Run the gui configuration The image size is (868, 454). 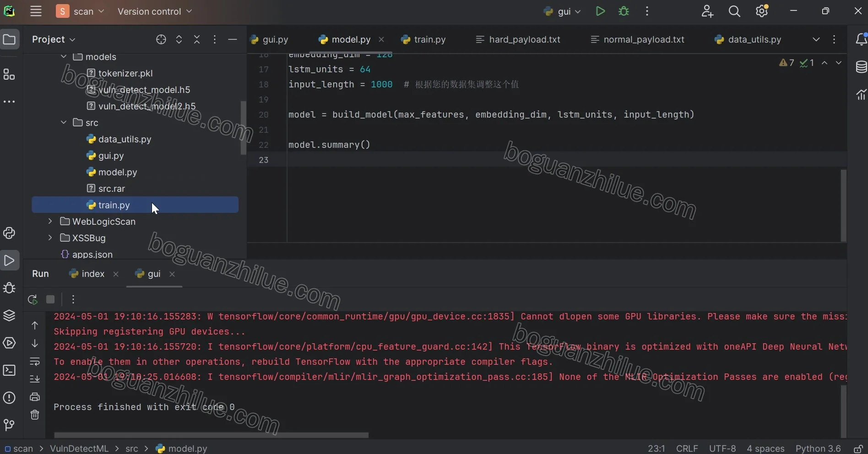(600, 11)
